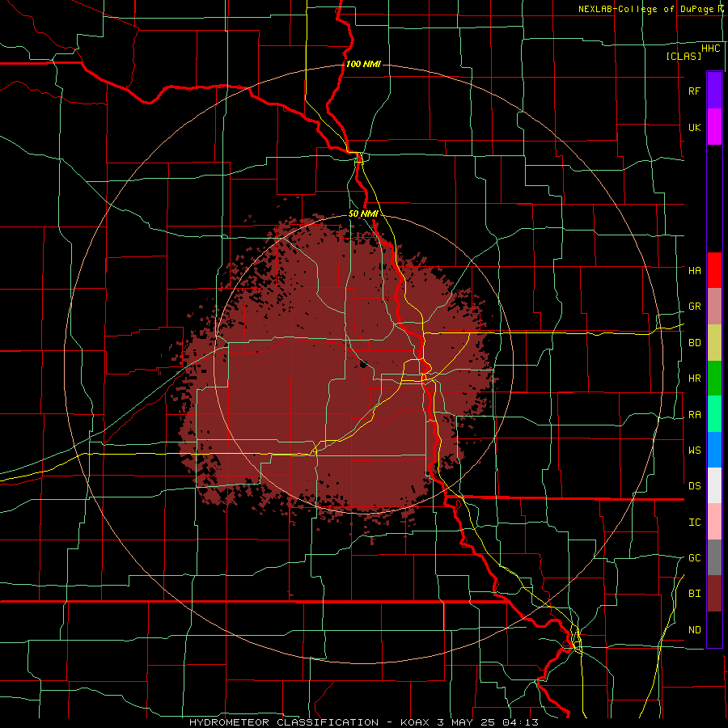Viewport: 728px width, 728px height.
Task: Click the 'RA' legend label
Action: (695, 414)
